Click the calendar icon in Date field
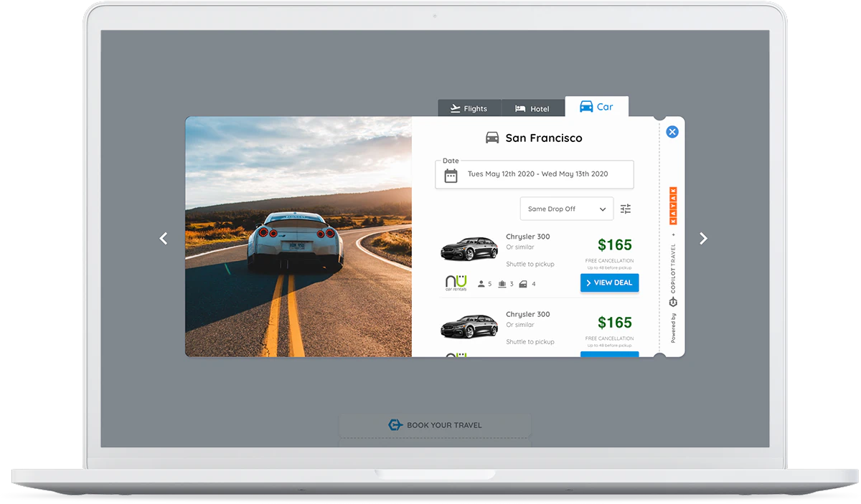 coord(451,176)
